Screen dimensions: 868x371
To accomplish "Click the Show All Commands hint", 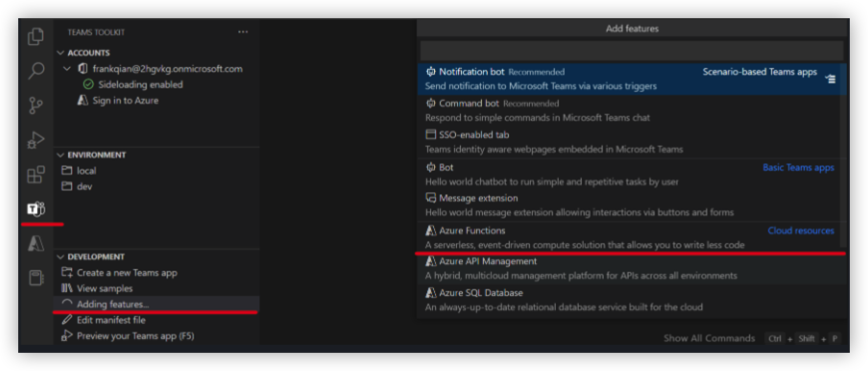I will 709,338.
